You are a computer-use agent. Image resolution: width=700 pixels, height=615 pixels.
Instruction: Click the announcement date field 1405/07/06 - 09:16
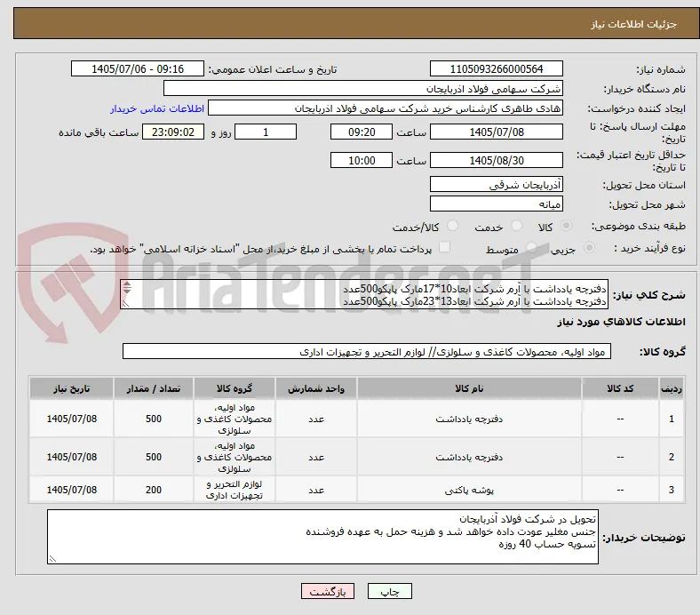click(138, 68)
